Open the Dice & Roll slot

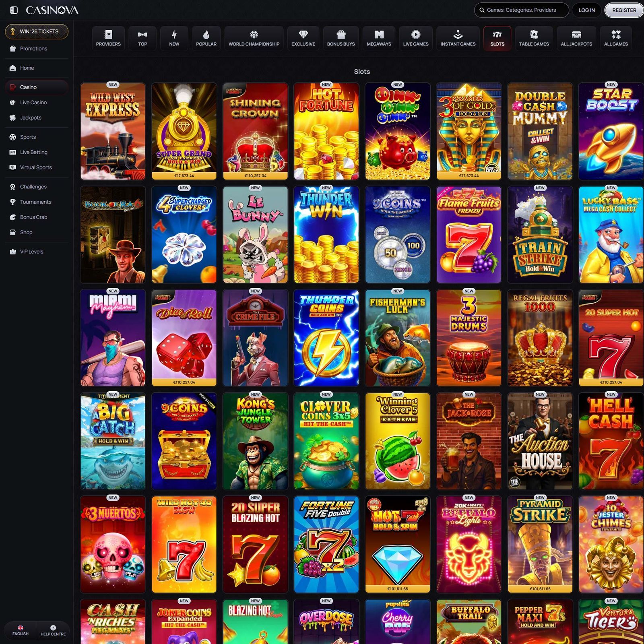tap(184, 338)
